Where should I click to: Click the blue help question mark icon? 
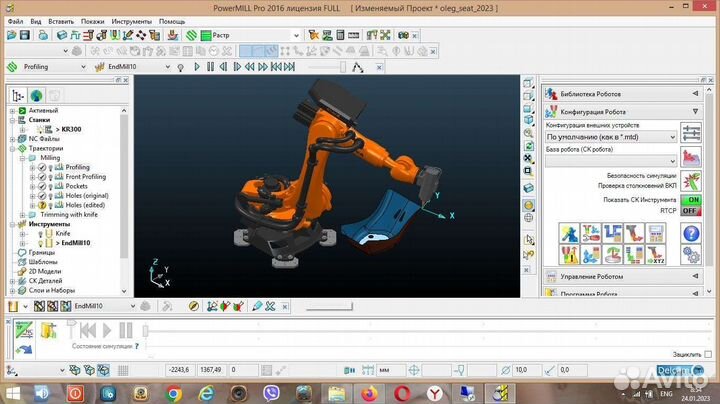pos(691,234)
